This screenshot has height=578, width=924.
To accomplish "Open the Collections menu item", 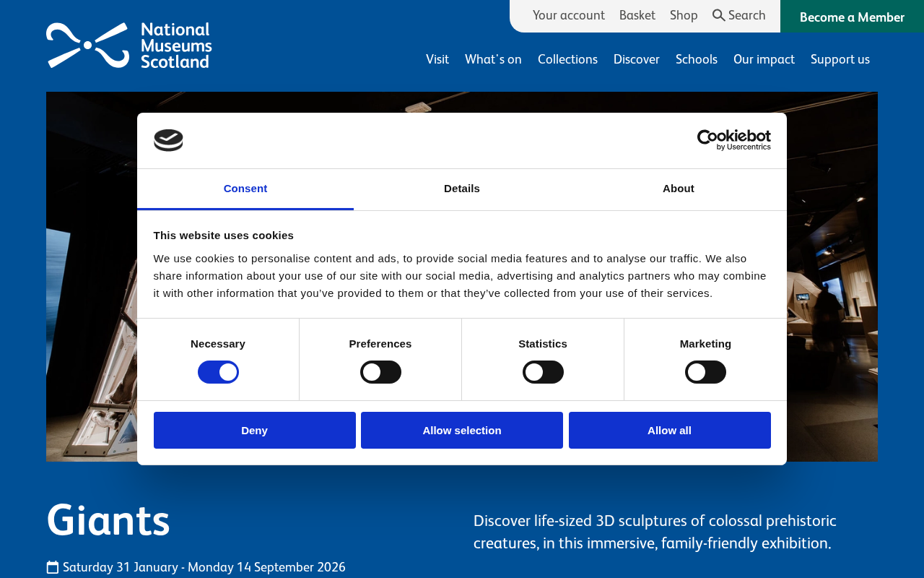I will pyautogui.click(x=567, y=59).
